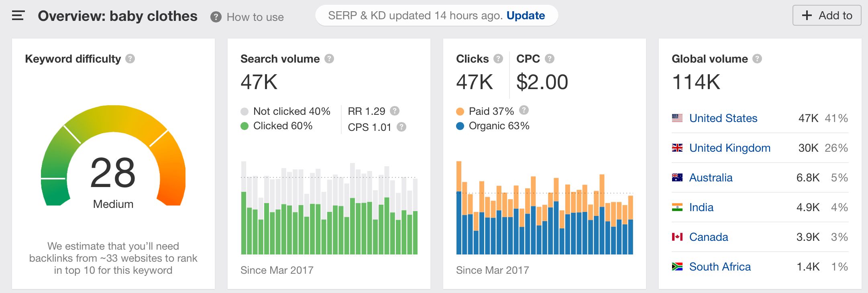Open the United Kingdom volume link
The height and width of the screenshot is (293, 868).
click(729, 148)
